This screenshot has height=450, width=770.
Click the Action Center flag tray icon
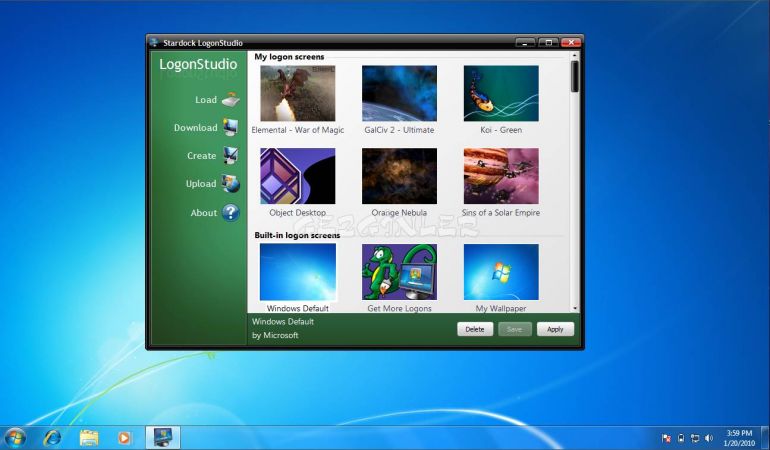pos(666,438)
